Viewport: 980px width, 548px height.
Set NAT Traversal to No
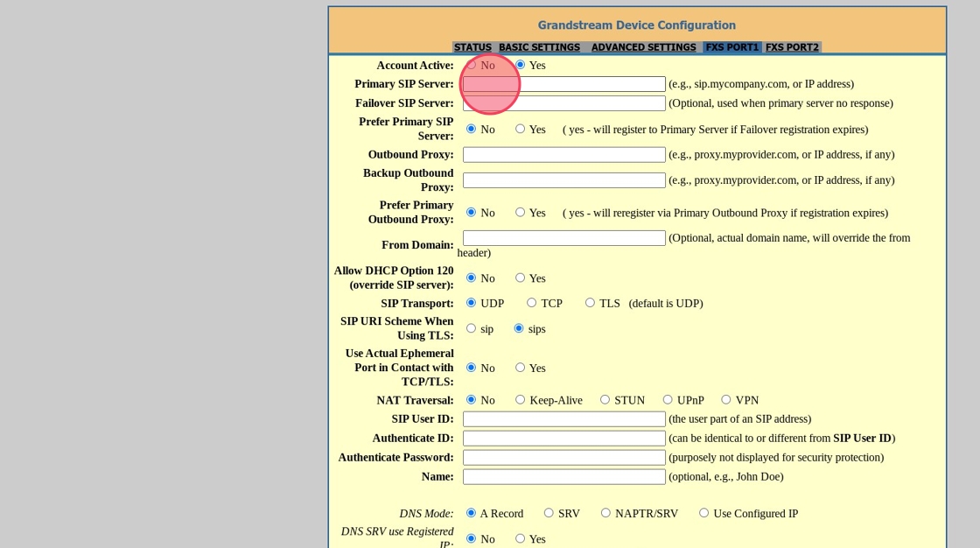[x=472, y=400]
